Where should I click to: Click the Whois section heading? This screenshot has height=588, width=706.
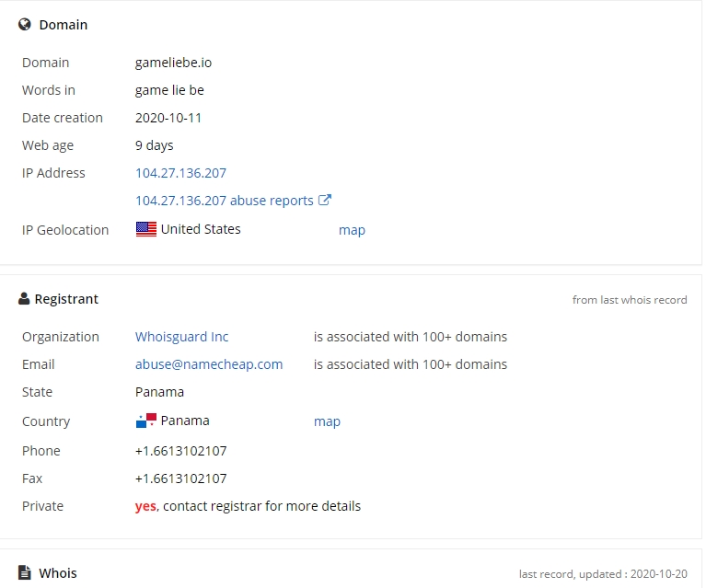click(58, 573)
